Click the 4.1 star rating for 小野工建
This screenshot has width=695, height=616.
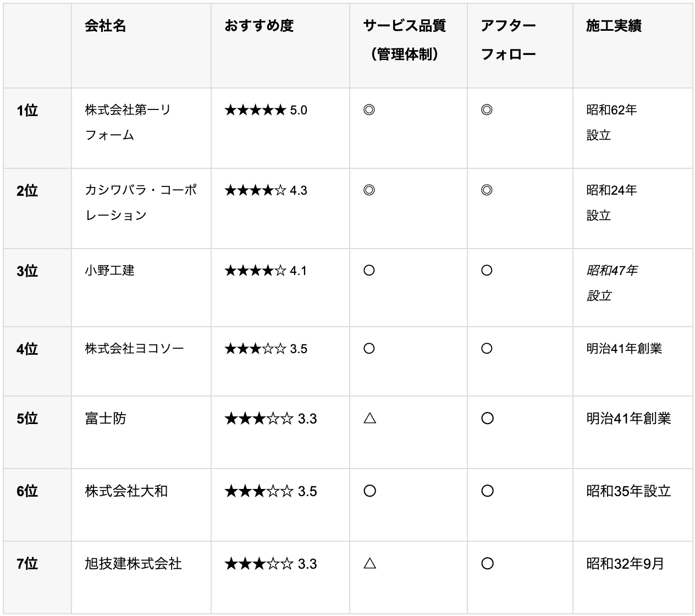[x=266, y=271]
